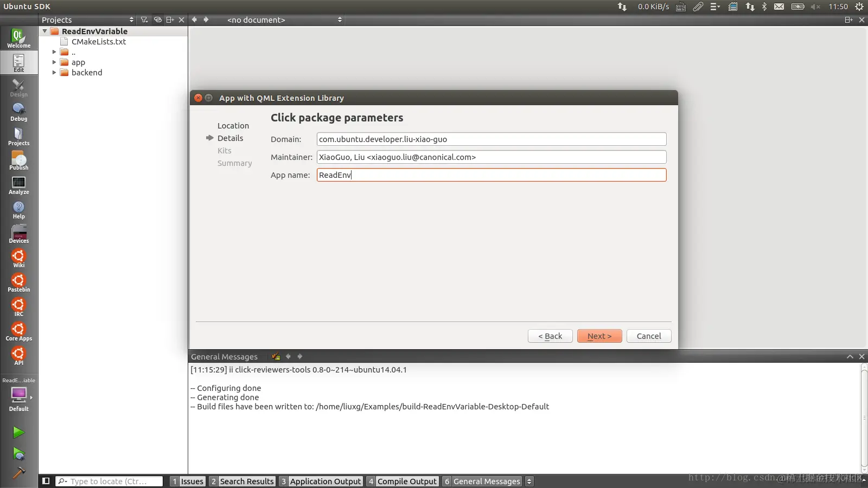
Task: Open the API documentation shortcut
Action: tap(18, 356)
